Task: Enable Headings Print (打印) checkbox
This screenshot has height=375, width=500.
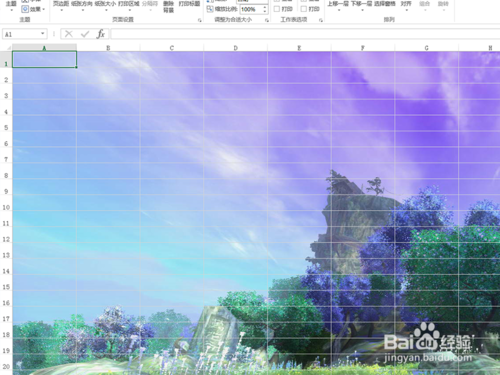Action: point(304,9)
